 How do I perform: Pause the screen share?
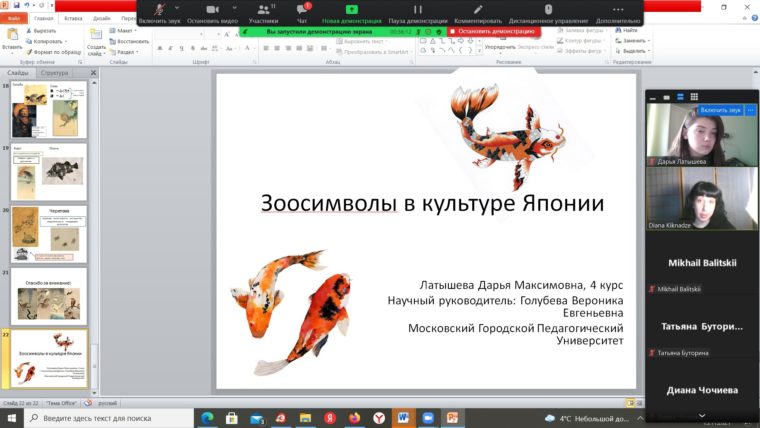click(x=419, y=13)
